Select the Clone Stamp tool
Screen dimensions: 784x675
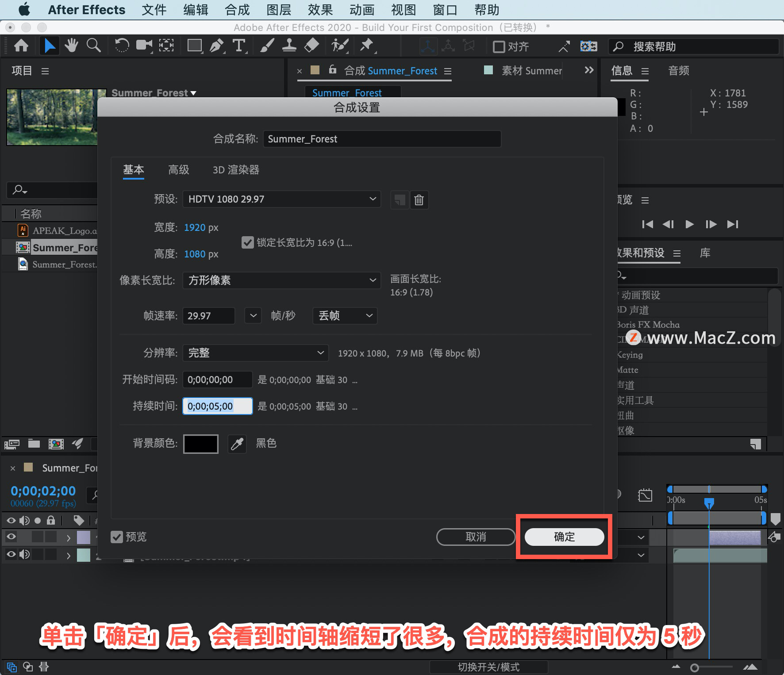point(289,46)
